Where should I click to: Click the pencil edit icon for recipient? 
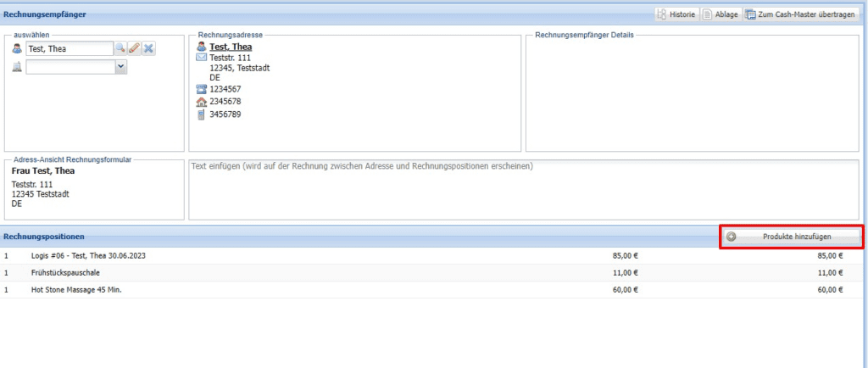[x=134, y=49]
